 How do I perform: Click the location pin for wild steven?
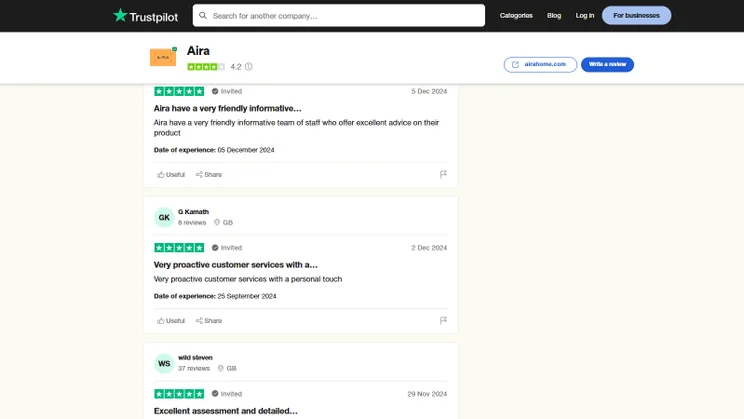pyautogui.click(x=221, y=368)
